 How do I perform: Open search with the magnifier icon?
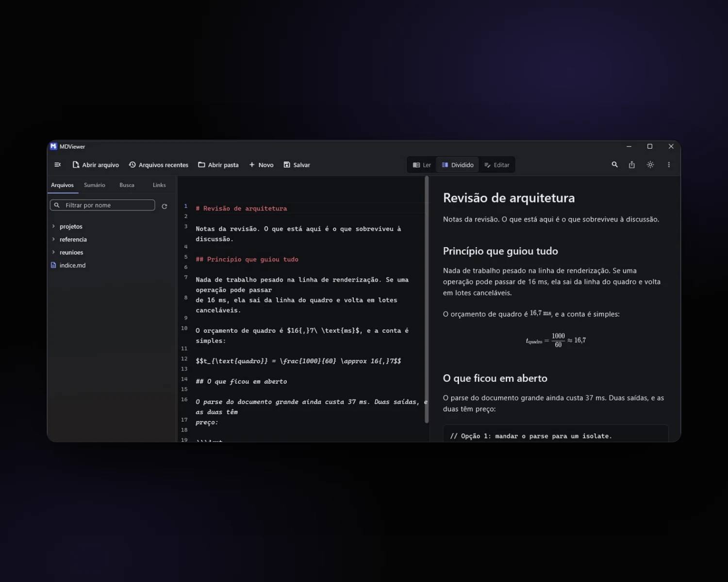[614, 165]
